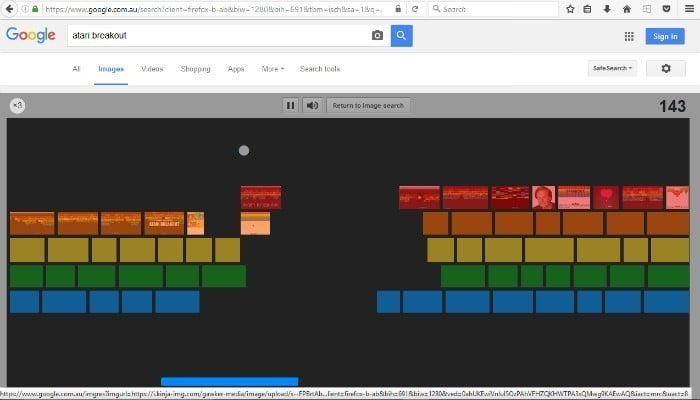
Task: Click the Firefox search bar field
Action: point(493,9)
